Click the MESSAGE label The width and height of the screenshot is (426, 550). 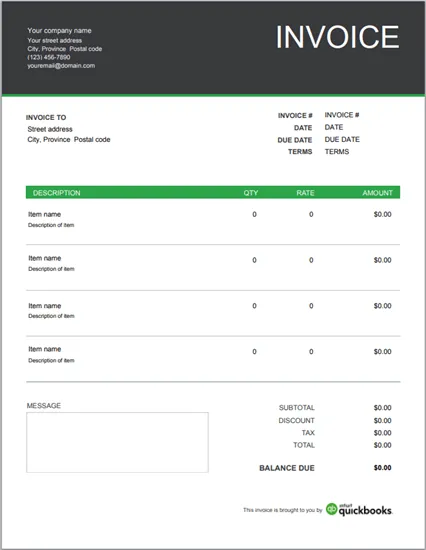coord(44,405)
